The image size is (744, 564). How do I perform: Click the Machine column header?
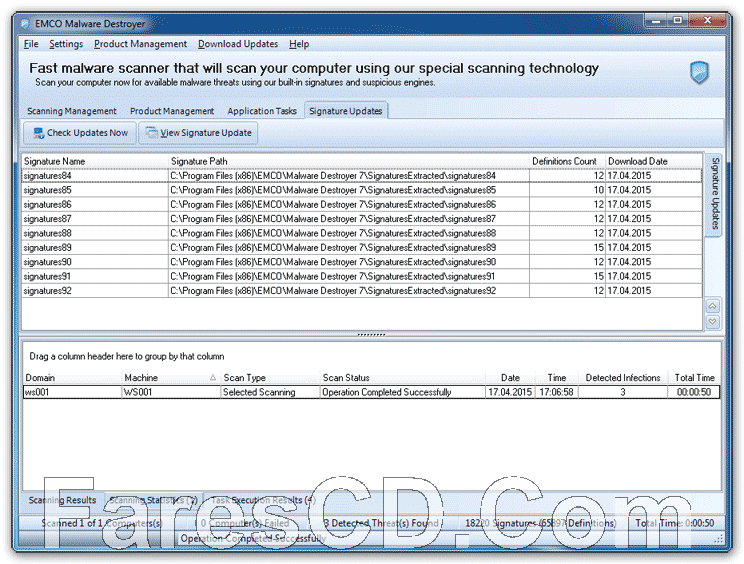[171, 378]
